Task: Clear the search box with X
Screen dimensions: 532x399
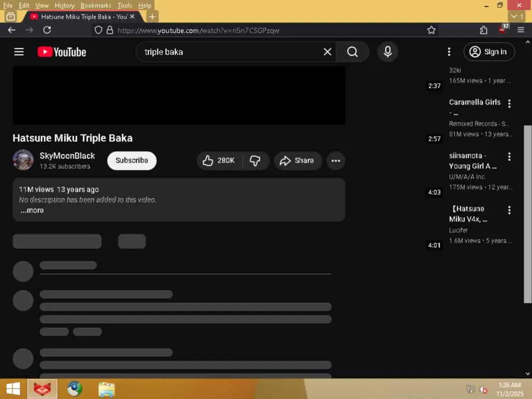Action: pyautogui.click(x=327, y=52)
